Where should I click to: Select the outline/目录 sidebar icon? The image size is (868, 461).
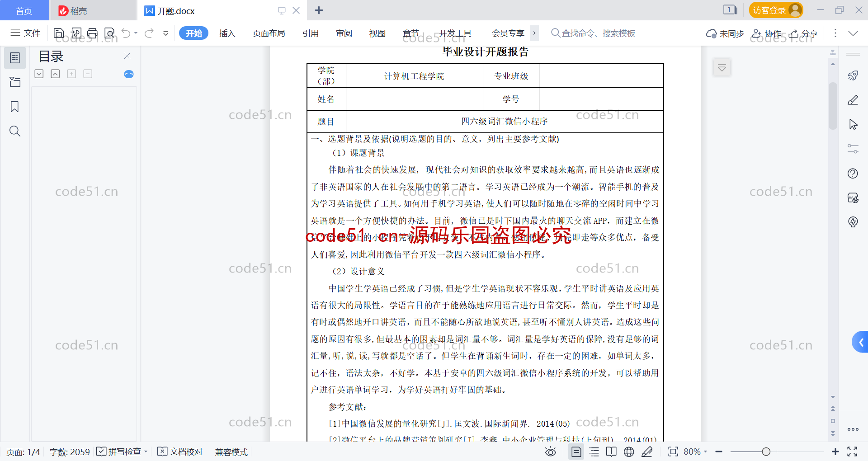15,58
